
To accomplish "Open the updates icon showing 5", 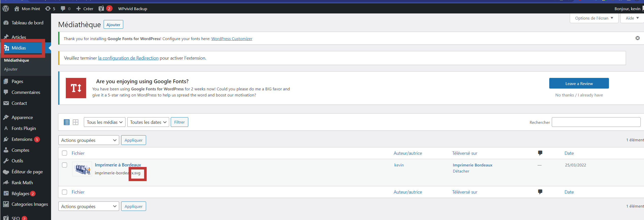I will point(48,9).
